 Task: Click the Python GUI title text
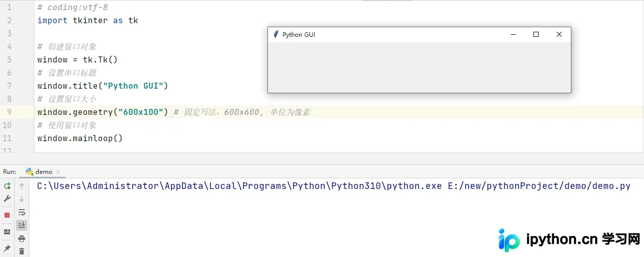click(x=299, y=35)
